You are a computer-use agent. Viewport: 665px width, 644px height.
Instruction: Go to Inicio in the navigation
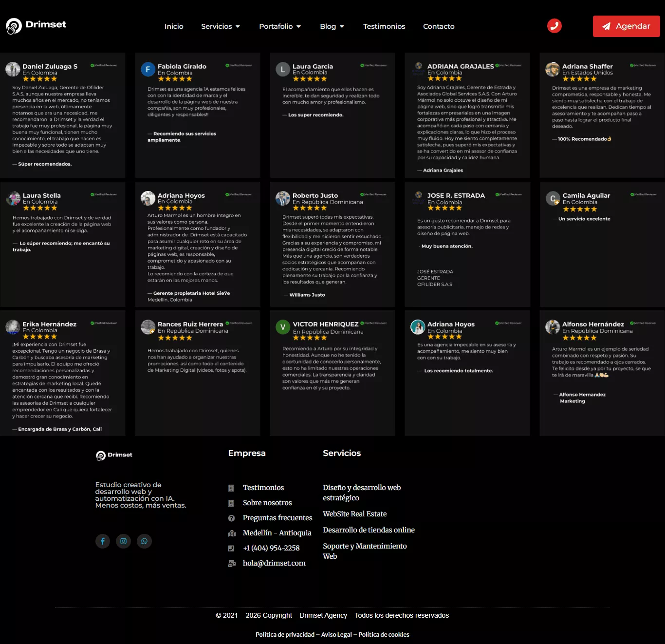[x=174, y=26]
